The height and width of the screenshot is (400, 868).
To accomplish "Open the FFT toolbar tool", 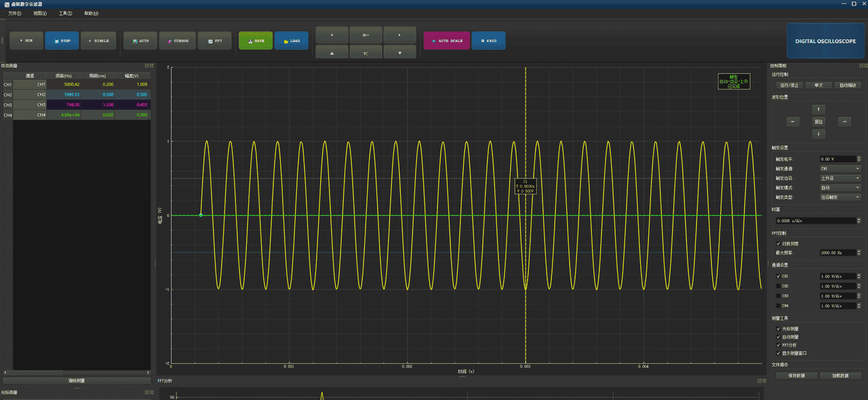I will (x=215, y=41).
